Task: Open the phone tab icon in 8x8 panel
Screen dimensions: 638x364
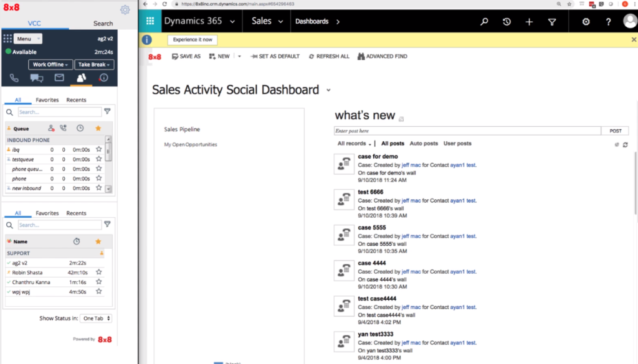Action: 14,78
